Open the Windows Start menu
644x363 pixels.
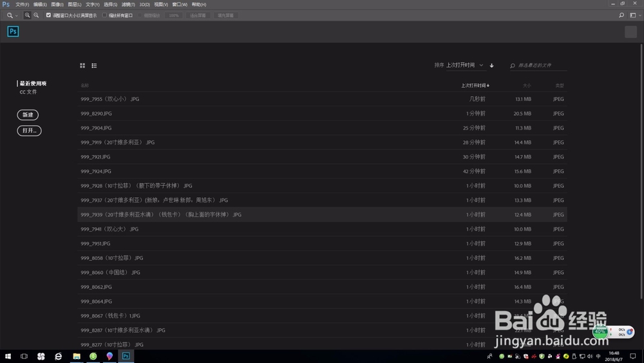8,357
